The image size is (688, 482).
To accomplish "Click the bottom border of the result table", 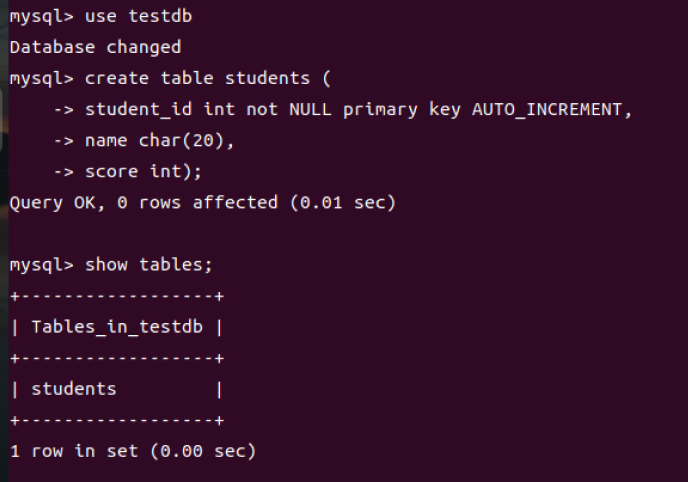I will pos(117,420).
